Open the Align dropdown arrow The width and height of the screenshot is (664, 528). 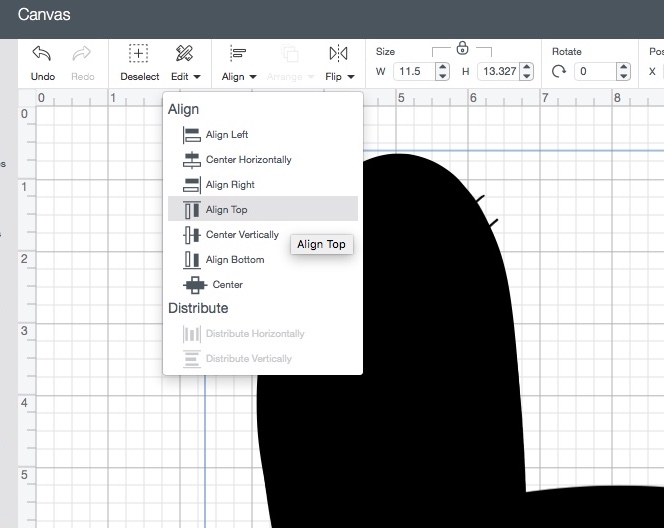(x=253, y=77)
